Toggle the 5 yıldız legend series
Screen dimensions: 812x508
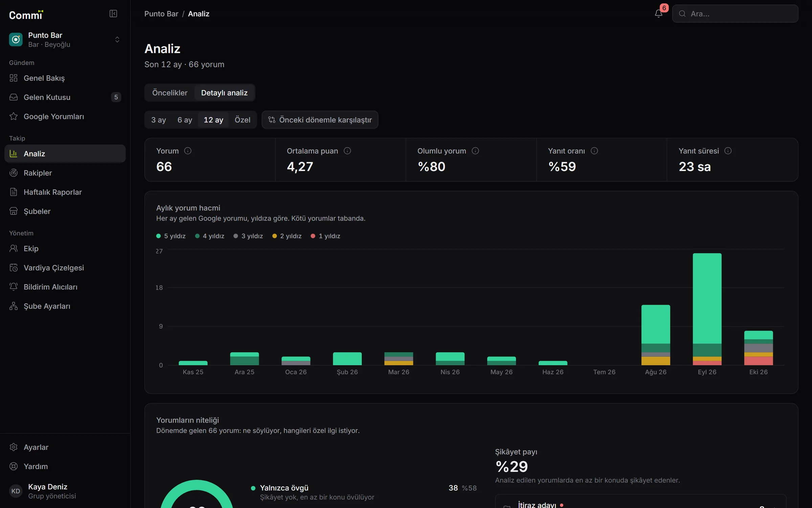click(x=171, y=236)
